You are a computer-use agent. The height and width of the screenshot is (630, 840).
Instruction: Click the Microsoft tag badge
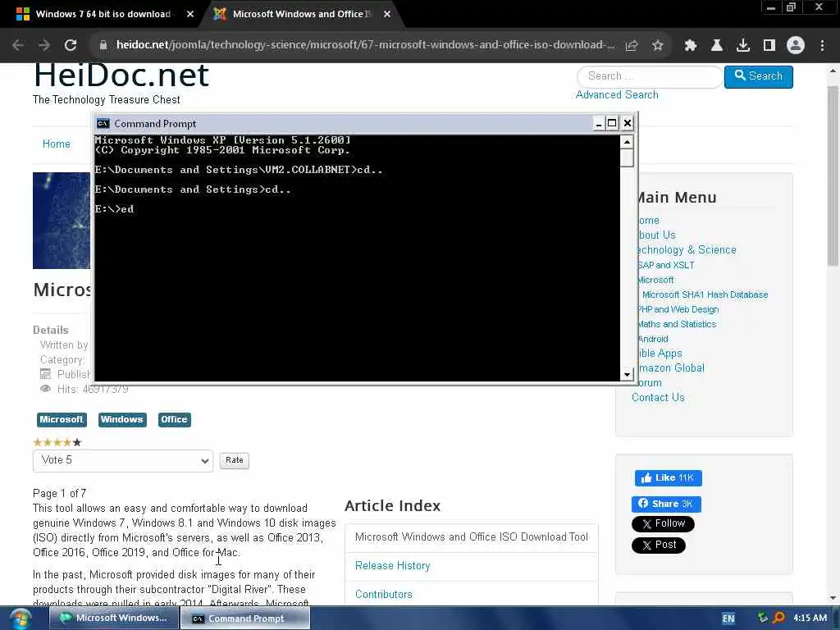62,419
